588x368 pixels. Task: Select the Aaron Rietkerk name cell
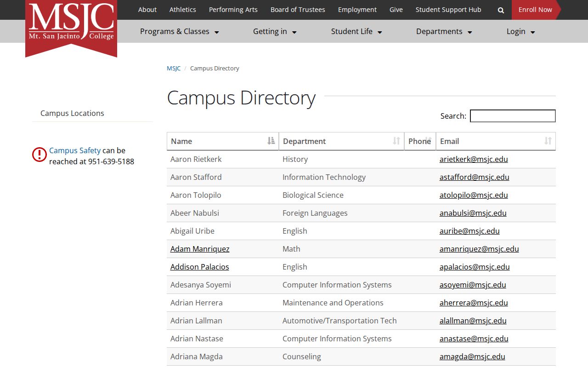(x=223, y=159)
